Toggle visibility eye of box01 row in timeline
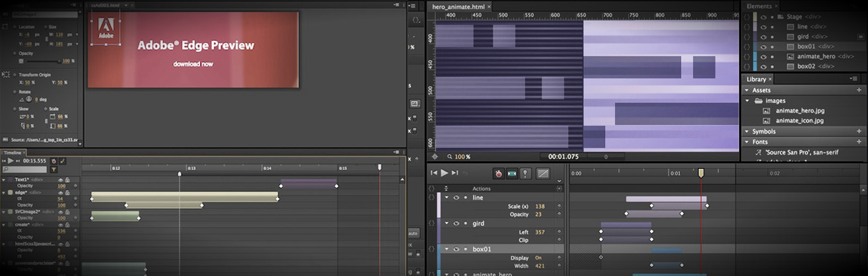The height and width of the screenshot is (276, 868). (x=456, y=249)
